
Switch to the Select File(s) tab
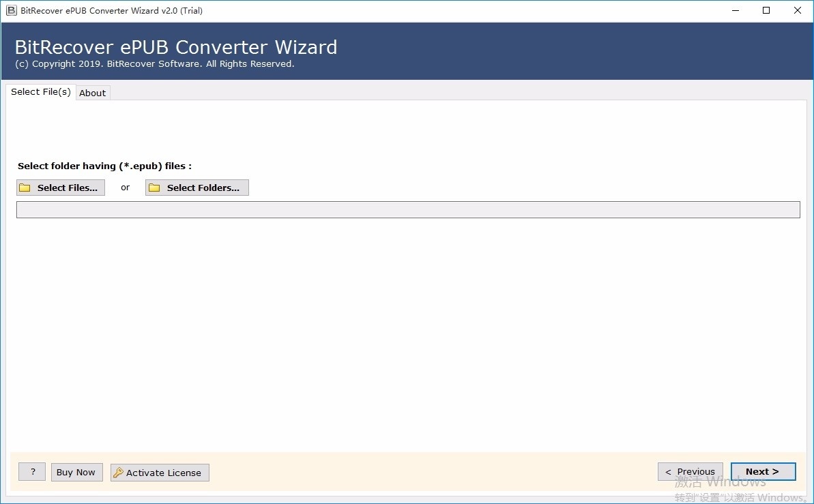pos(41,92)
